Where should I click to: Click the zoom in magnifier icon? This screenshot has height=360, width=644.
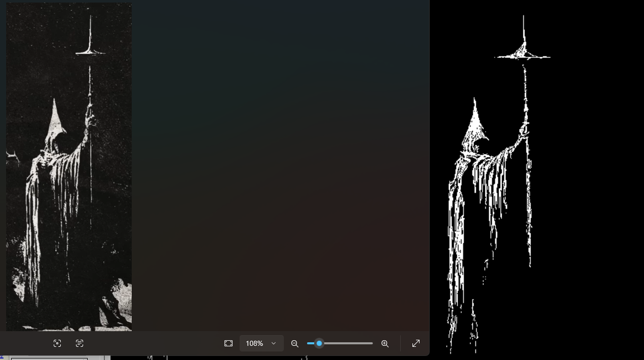pyautogui.click(x=385, y=344)
